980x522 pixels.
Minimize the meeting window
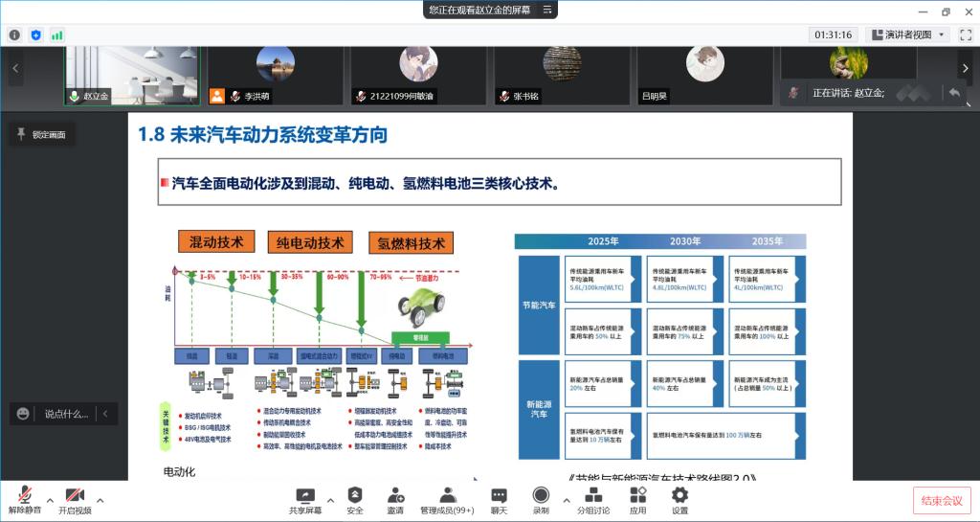924,11
